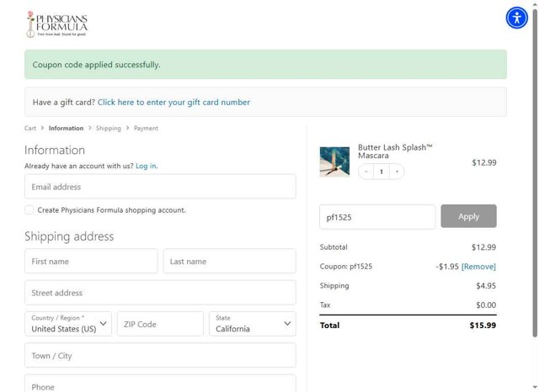The height and width of the screenshot is (392, 539).
Task: Click the mascara quantity value field
Action: (382, 172)
